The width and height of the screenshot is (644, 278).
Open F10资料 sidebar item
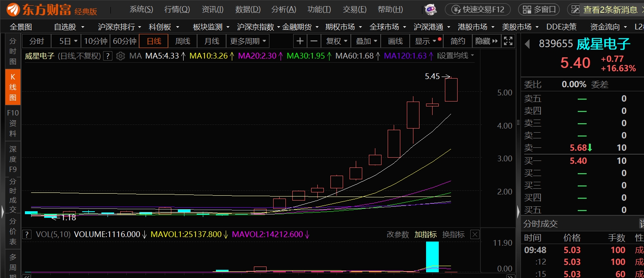13,123
